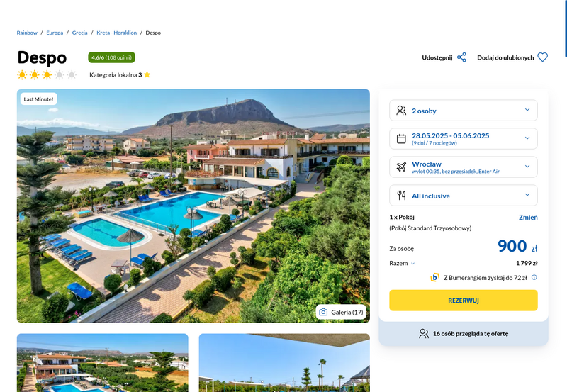Click the REZERWUJ button
This screenshot has width=567, height=392.
(x=464, y=301)
